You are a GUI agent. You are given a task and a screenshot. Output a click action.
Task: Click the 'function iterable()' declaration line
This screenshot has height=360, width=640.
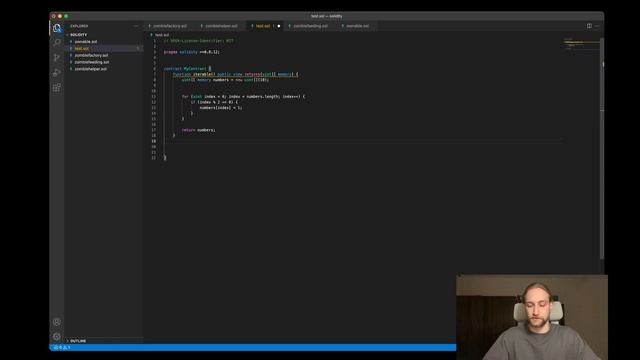236,74
